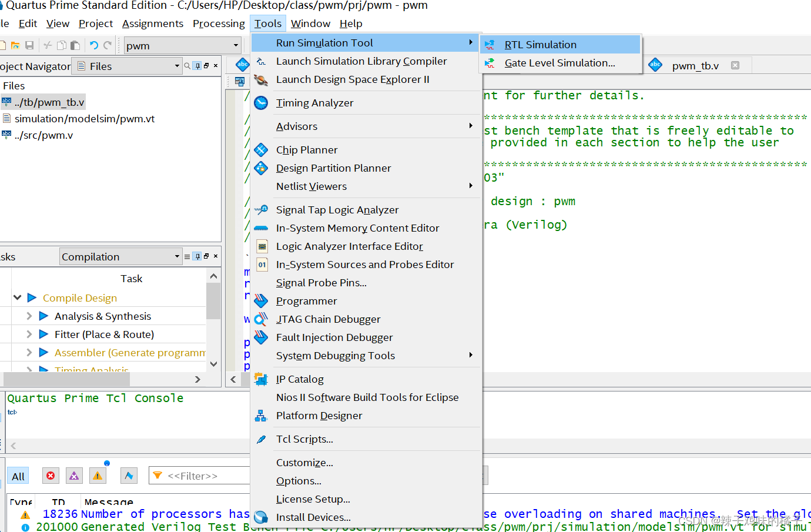811x532 pixels.
Task: Run Fitter (Place & Route) play arrow
Action: (43, 334)
